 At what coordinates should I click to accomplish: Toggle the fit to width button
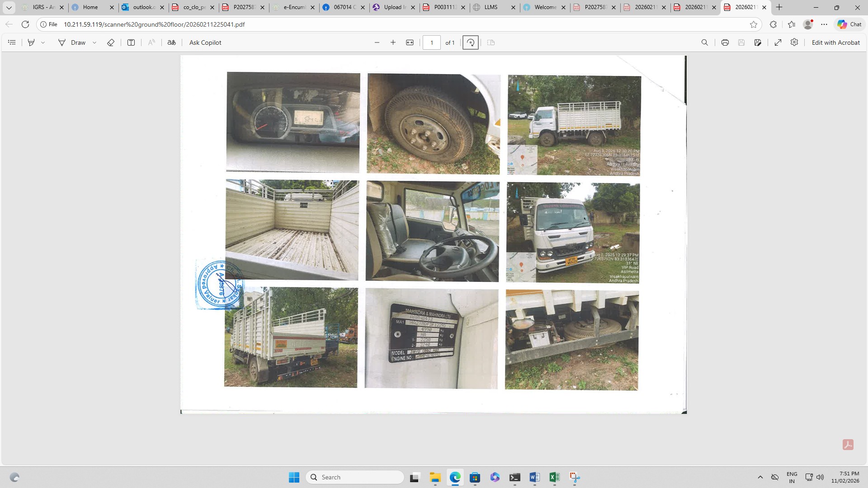point(410,42)
